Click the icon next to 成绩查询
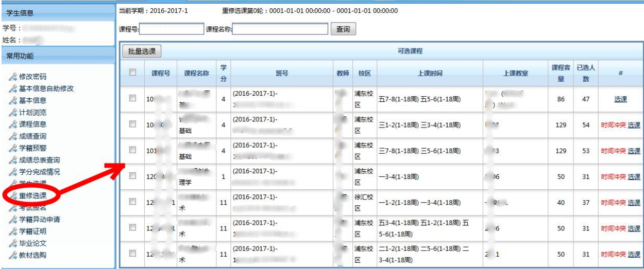This screenshot has height=269, width=644. tap(13, 136)
